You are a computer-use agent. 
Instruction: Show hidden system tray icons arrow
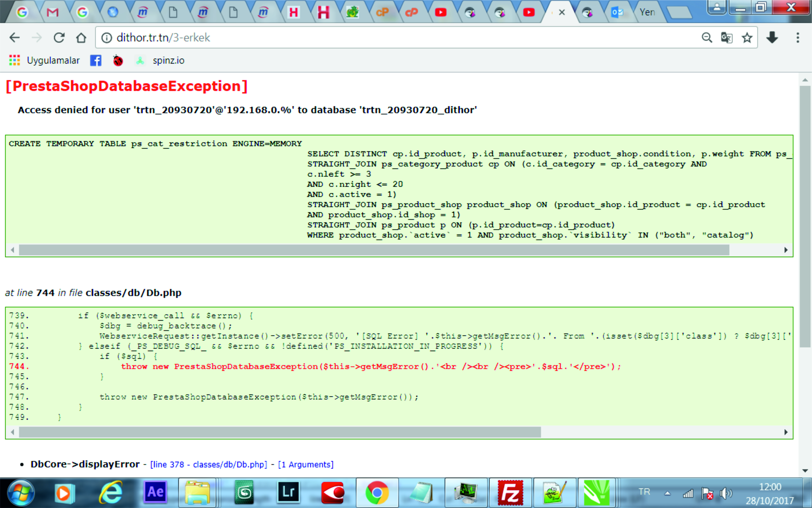coord(668,493)
